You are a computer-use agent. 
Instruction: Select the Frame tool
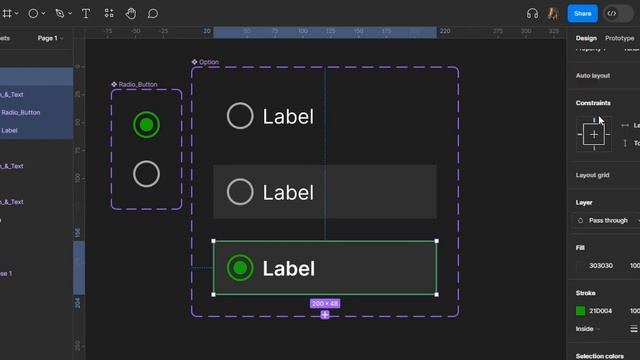tap(7, 13)
